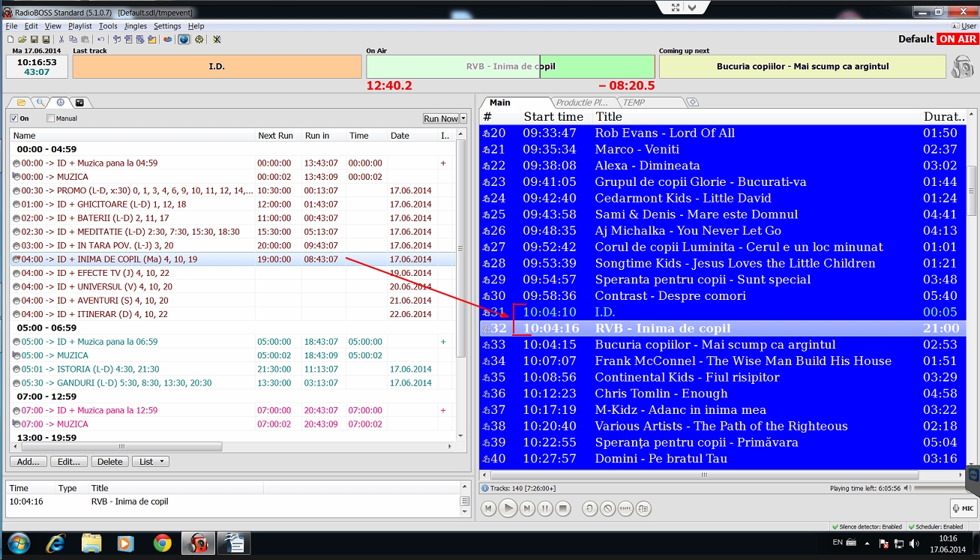Open the magnifier search tab
980x560 pixels.
(40, 102)
